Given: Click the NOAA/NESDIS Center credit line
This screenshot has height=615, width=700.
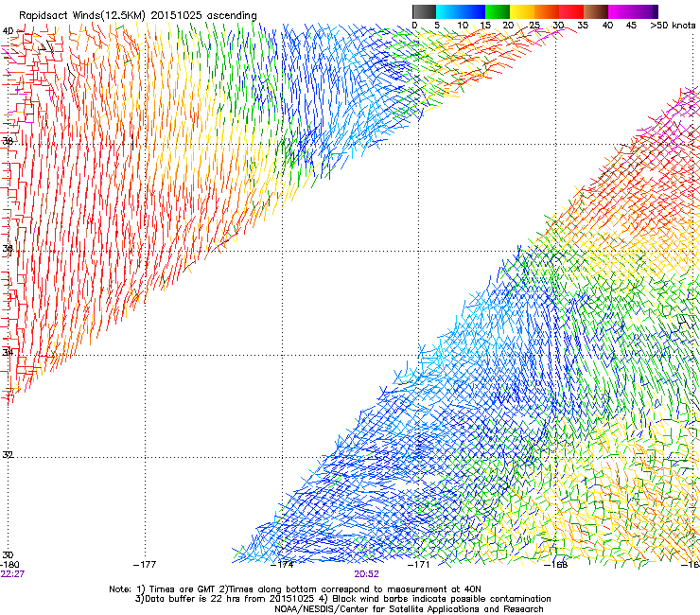Looking at the screenshot, I should 409,608.
